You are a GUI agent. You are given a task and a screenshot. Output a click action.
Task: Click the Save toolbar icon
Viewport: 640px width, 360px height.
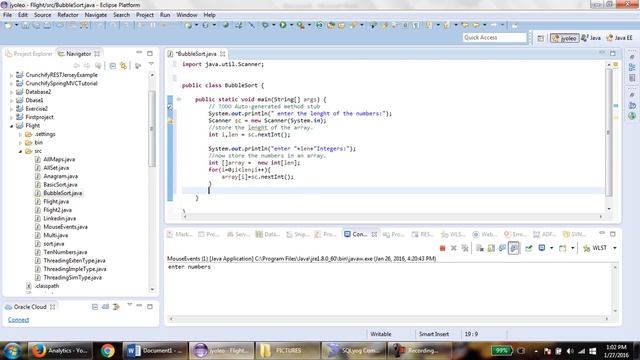(x=25, y=25)
